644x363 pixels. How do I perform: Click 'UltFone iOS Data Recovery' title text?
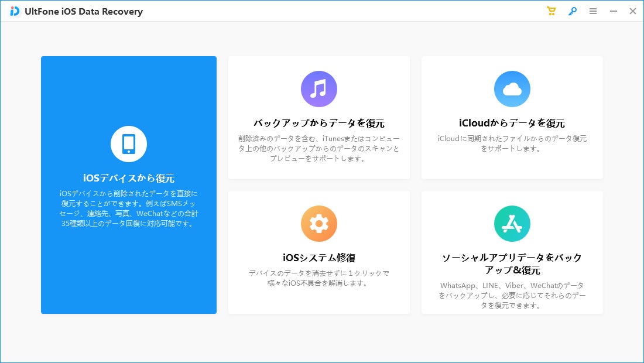[x=84, y=12]
